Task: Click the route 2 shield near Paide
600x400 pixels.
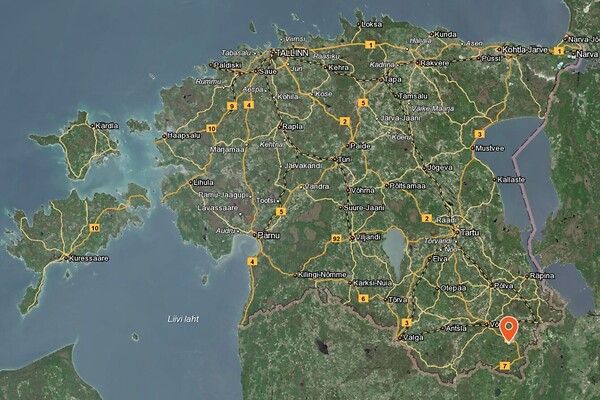Action: tap(344, 121)
